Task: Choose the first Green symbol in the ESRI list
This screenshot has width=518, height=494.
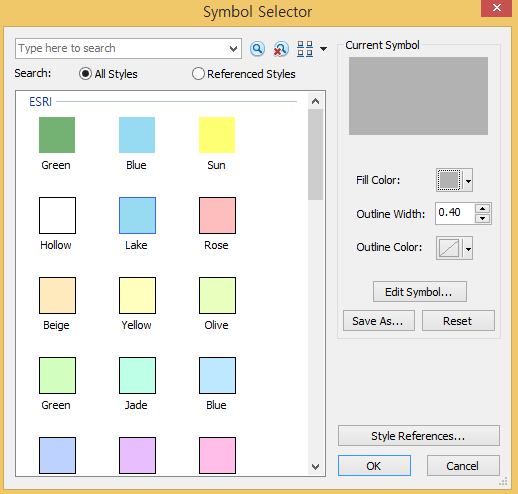Action: pyautogui.click(x=57, y=135)
